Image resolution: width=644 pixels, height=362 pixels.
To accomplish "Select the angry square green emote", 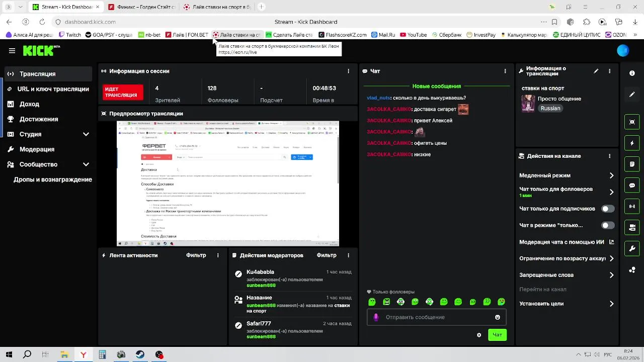I will [x=386, y=302].
